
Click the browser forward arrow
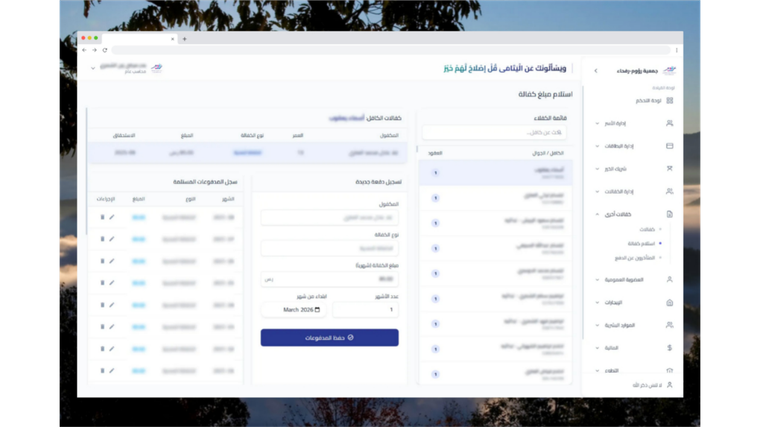(95, 50)
